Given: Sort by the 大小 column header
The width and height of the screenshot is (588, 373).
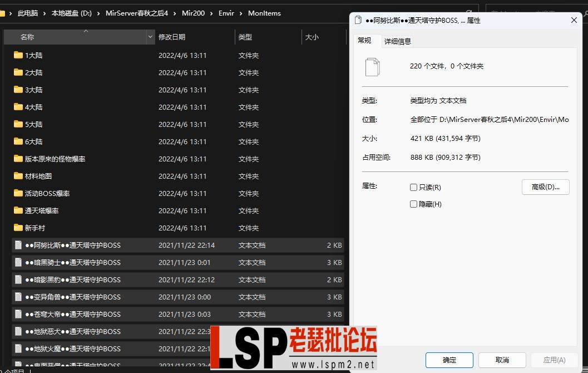Looking at the screenshot, I should tap(324, 37).
